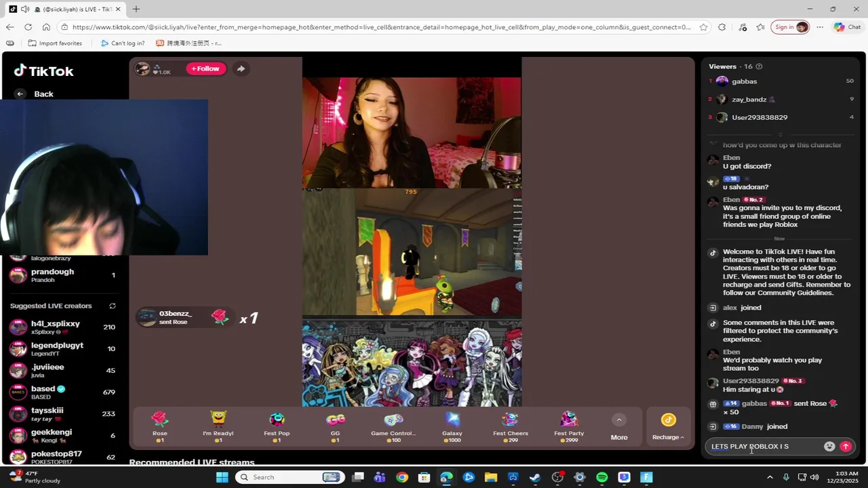Image resolution: width=868 pixels, height=488 pixels.
Task: Open the favorites list
Action: [760, 27]
